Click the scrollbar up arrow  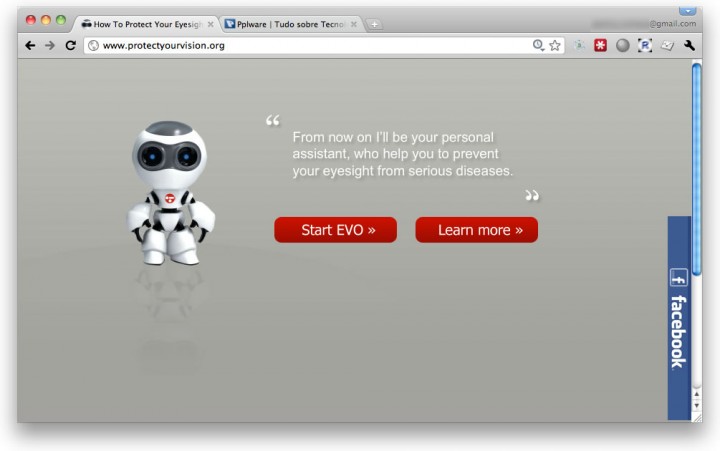pyautogui.click(x=697, y=394)
